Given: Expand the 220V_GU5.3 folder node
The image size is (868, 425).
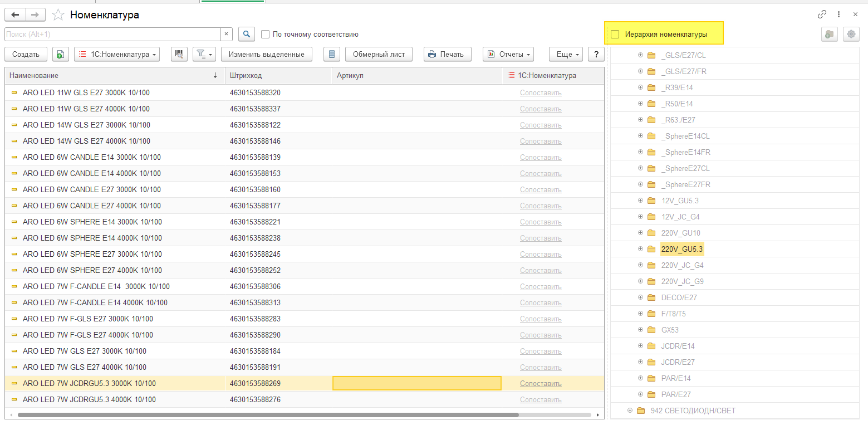Looking at the screenshot, I should (x=640, y=249).
